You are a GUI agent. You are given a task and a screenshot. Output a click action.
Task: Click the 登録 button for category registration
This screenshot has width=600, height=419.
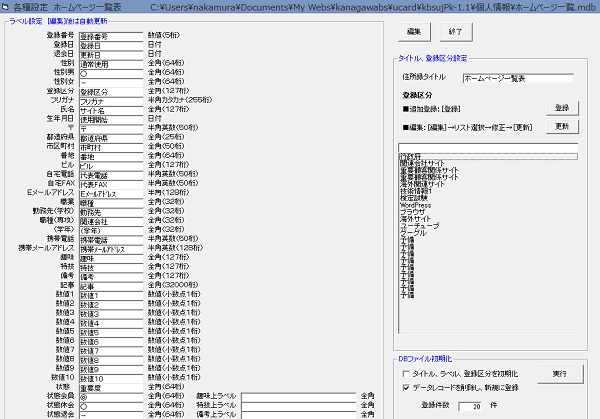[x=561, y=107]
